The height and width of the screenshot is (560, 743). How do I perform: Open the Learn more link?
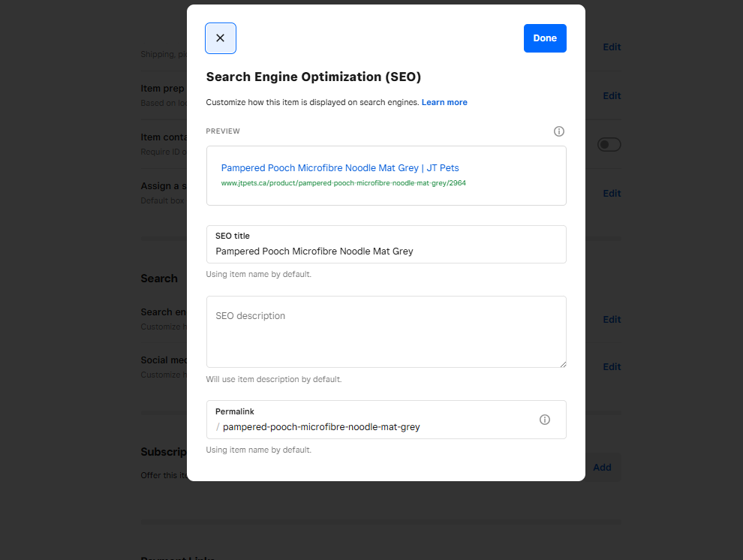click(x=444, y=102)
